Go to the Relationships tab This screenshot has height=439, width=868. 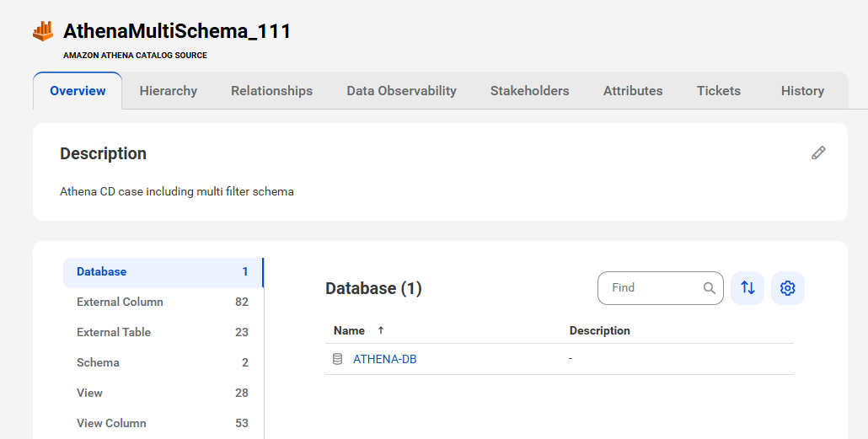click(x=272, y=91)
